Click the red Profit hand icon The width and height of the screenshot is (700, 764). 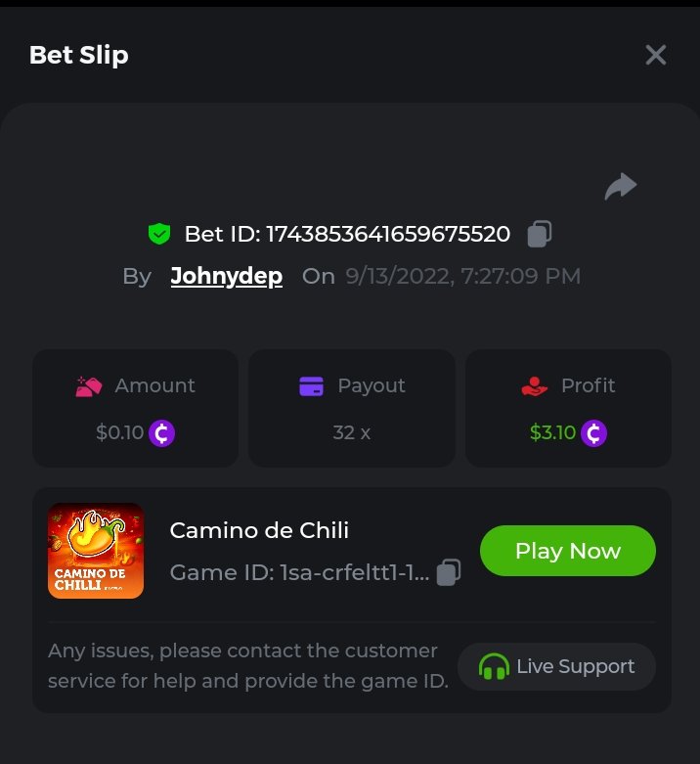pos(534,386)
